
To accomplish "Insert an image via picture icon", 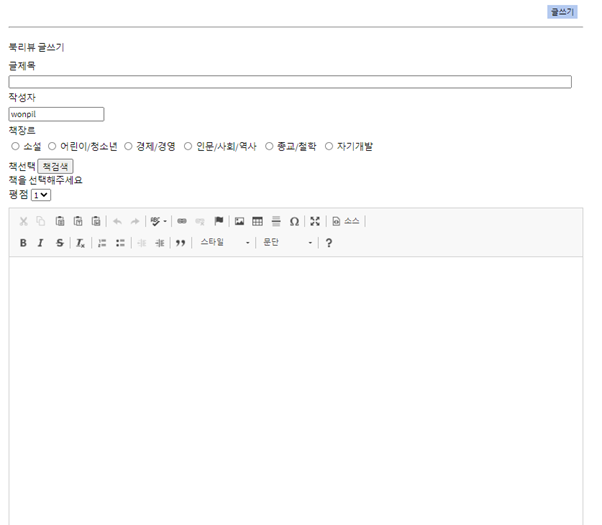I will (x=240, y=221).
